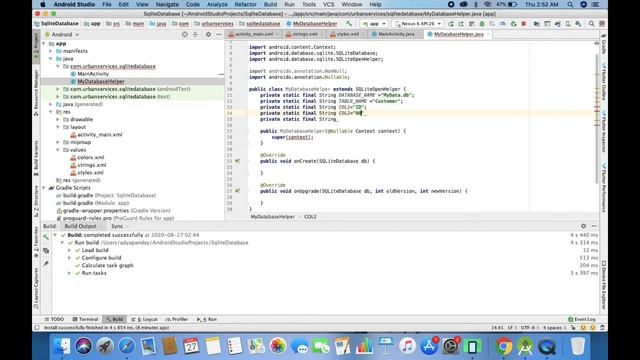The image size is (640, 360).
Task: Click the green Debug bug icon
Action: pyautogui.click(x=482, y=24)
